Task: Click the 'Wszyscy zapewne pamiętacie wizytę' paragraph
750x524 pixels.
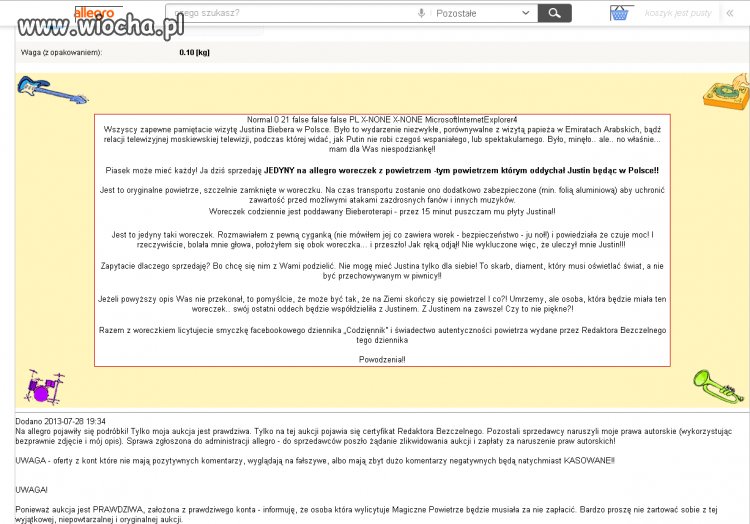Action: coord(382,139)
